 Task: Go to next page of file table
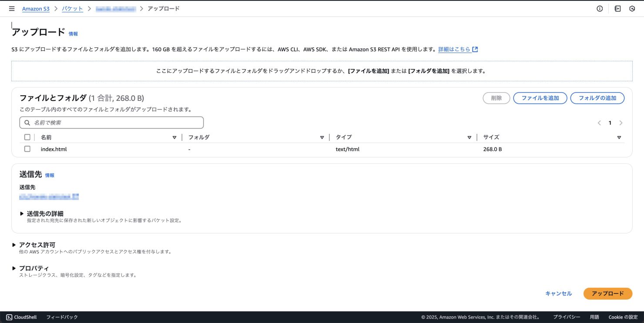click(621, 123)
